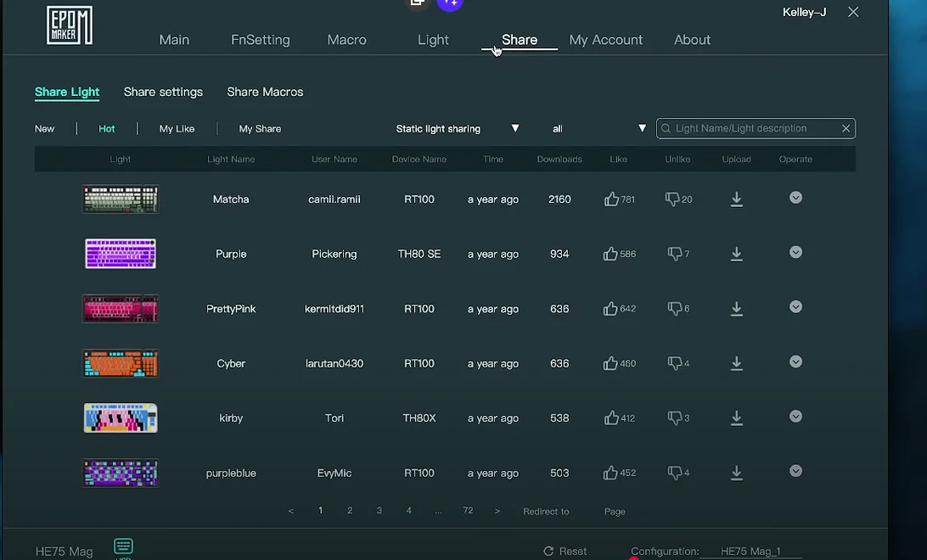This screenshot has width=927, height=560.
Task: Click the Redirect to page input
Action: 587,512
